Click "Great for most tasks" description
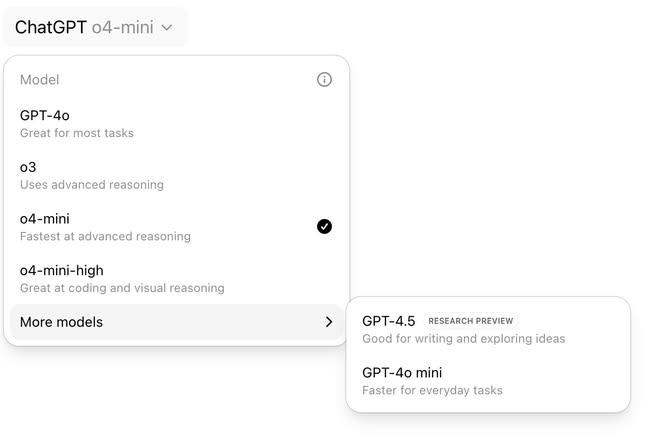648x438 pixels. click(x=77, y=133)
